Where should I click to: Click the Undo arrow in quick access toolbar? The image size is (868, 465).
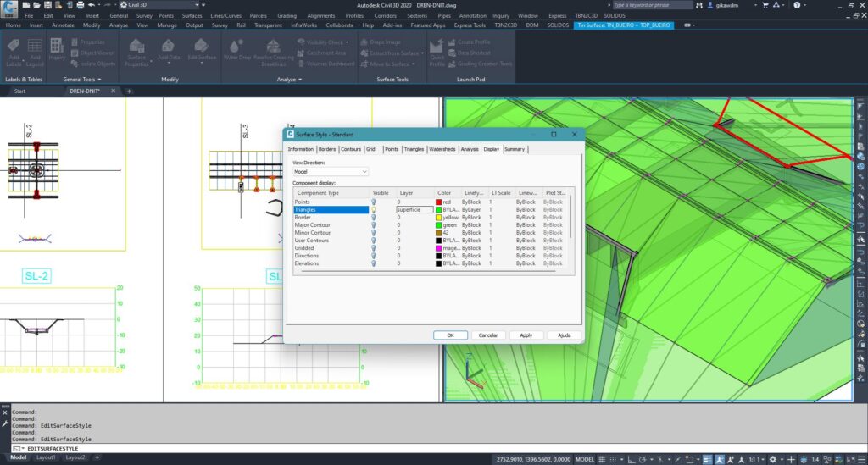(x=92, y=5)
